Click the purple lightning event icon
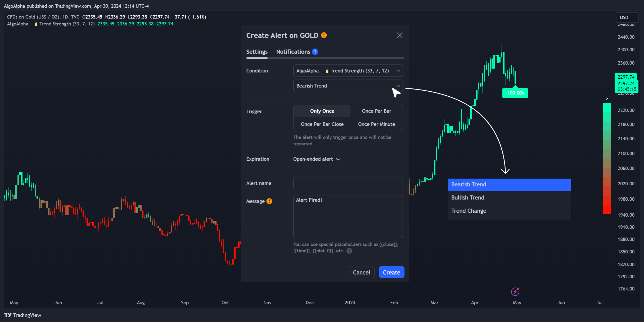 click(515, 292)
